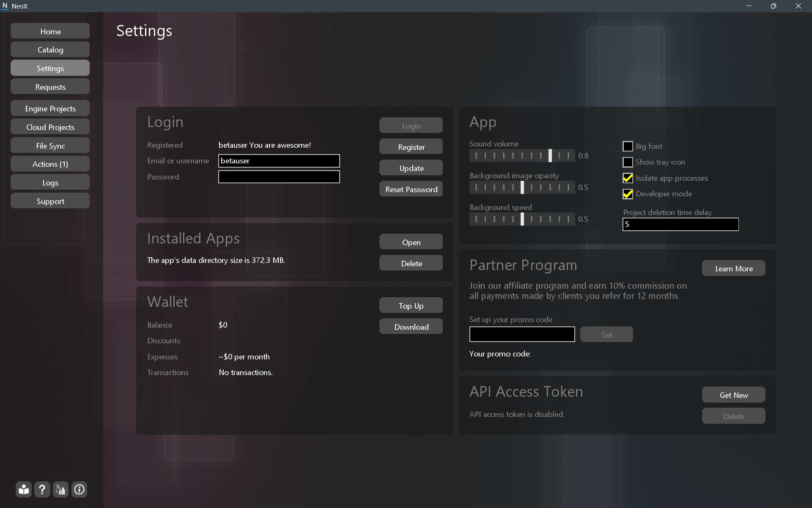Enable the Big font checkbox
Screen dimensions: 812x508
pos(628,146)
